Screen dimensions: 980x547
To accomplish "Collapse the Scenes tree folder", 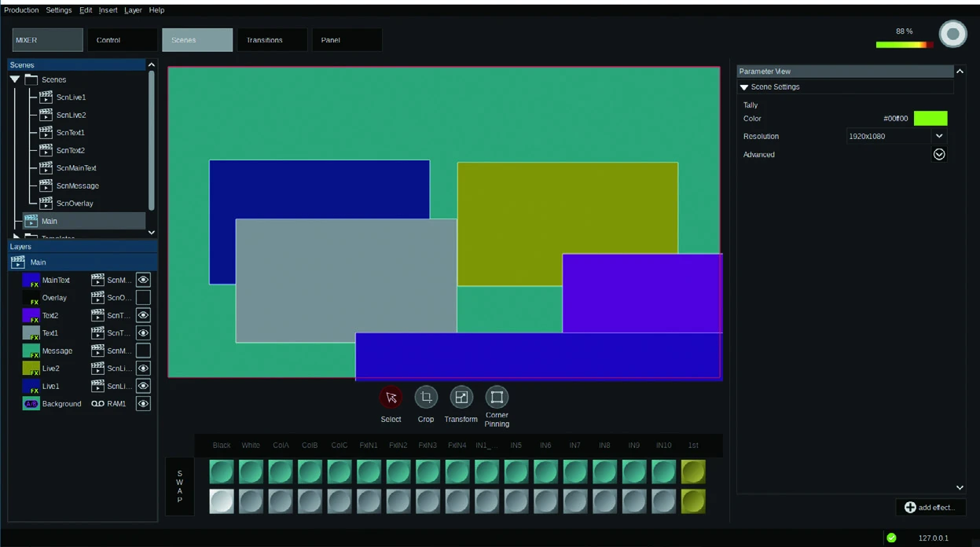I will click(x=15, y=79).
